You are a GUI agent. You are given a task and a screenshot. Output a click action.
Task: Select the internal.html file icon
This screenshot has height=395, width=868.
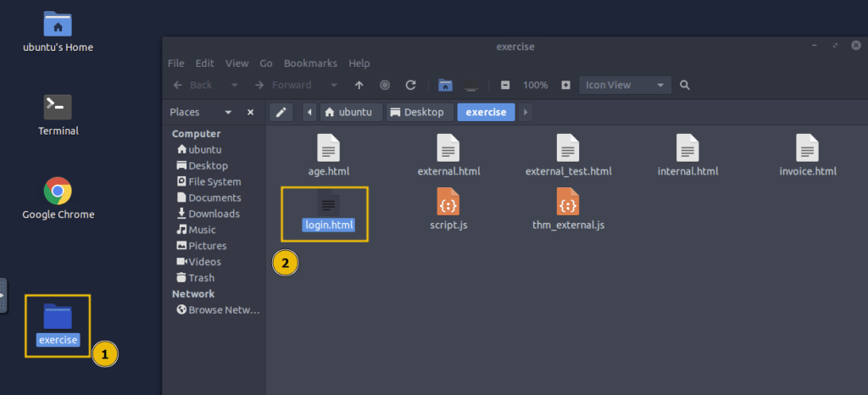687,148
